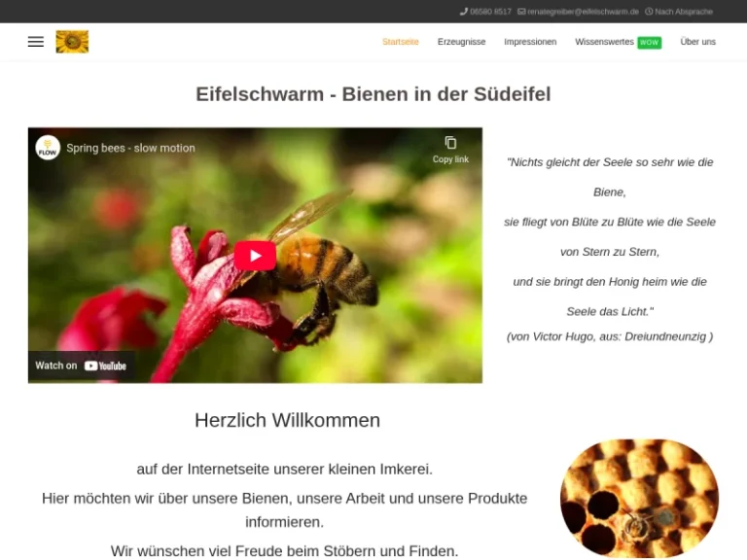Expand the Wissenswertes menu
The image size is (747, 560).
tap(604, 42)
